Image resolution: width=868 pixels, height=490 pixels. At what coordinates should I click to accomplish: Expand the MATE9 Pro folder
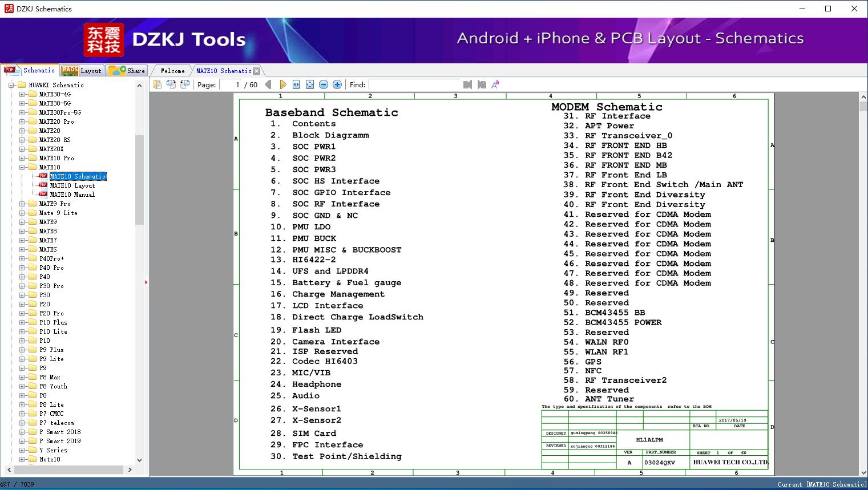click(22, 204)
